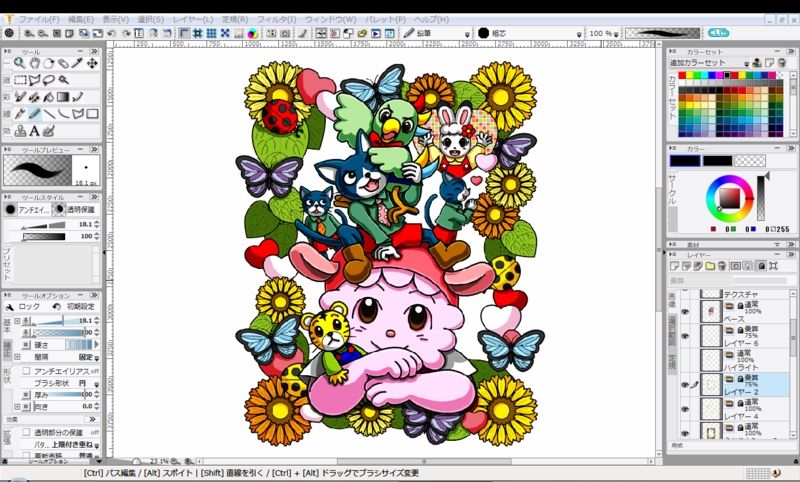Click the 硬さ hardness slider
Image resolution: width=800 pixels, height=482 pixels.
(x=80, y=345)
